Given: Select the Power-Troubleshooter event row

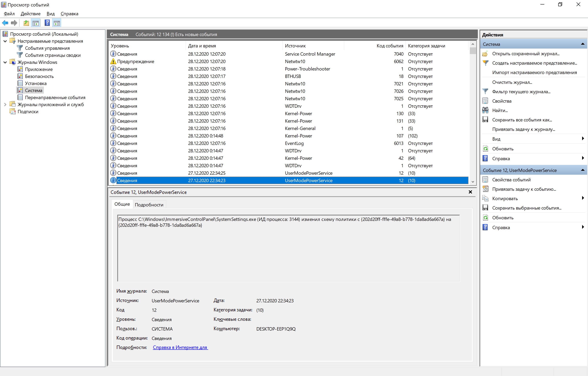Looking at the screenshot, I should tap(289, 69).
